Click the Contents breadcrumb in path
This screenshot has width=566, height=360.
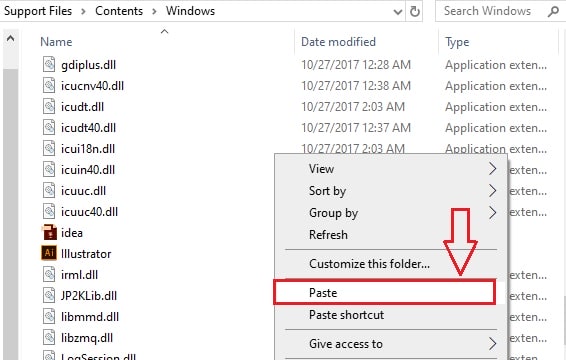pos(119,11)
